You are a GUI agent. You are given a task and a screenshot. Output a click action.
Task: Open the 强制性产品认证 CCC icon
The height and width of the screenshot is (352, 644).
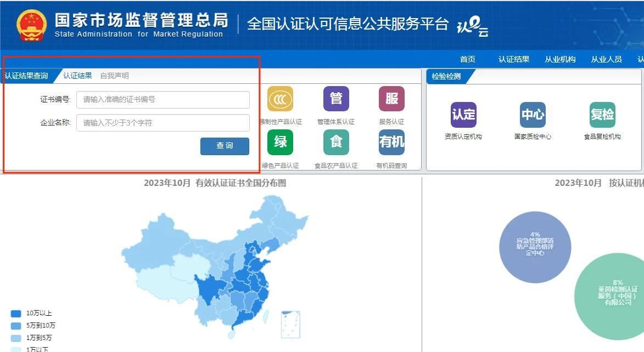[x=280, y=99]
